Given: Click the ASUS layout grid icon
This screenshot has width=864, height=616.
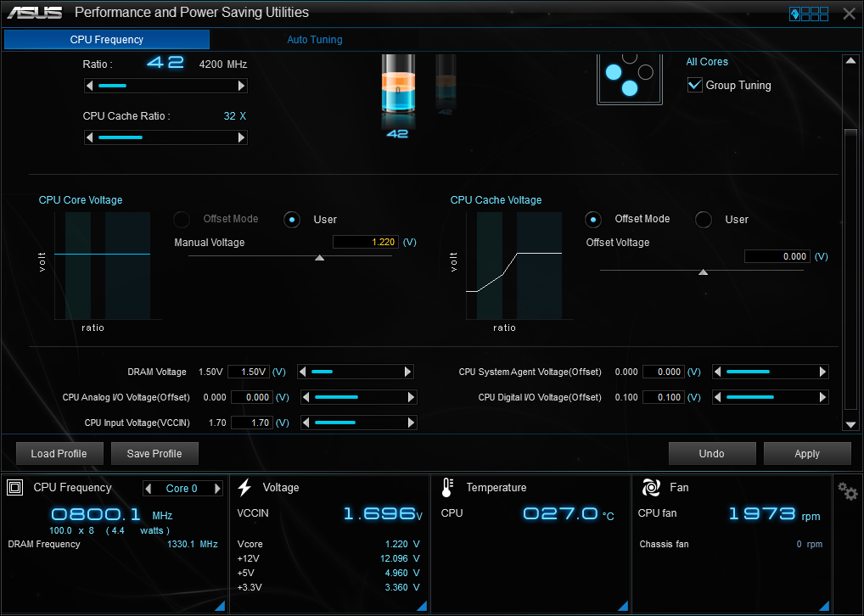Looking at the screenshot, I should 809,14.
